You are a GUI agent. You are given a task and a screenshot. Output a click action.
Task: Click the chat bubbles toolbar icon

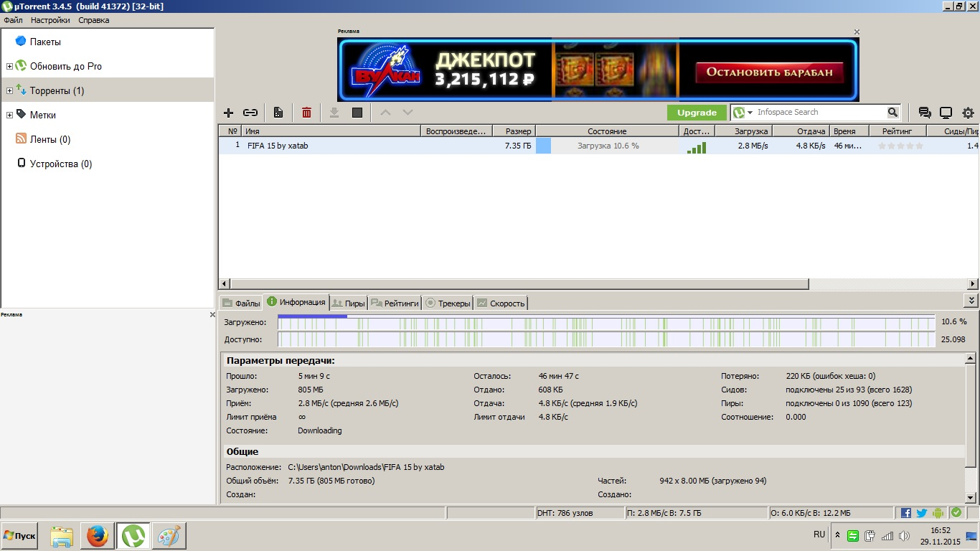[925, 113]
